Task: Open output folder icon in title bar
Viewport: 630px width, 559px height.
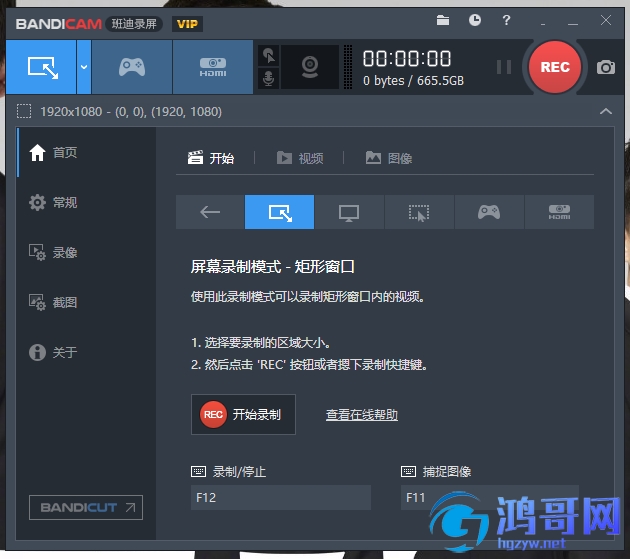Action: [443, 20]
